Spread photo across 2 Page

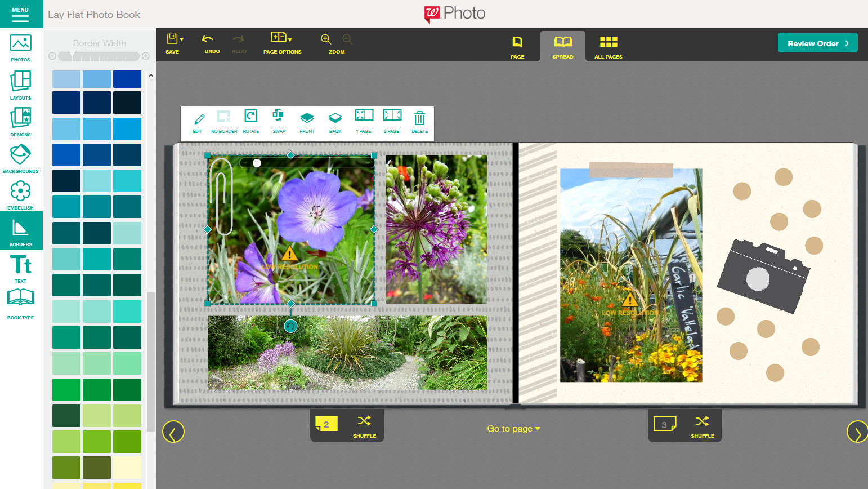[x=392, y=122]
